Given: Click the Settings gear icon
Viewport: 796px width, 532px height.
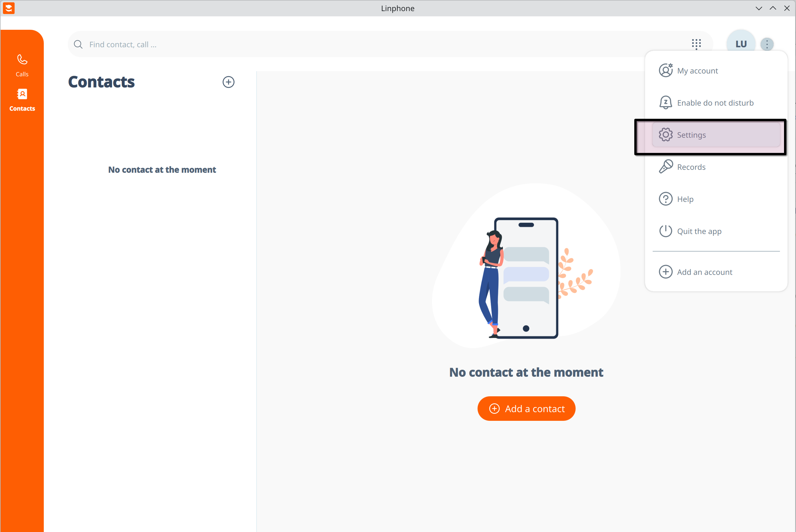Looking at the screenshot, I should click(x=665, y=134).
